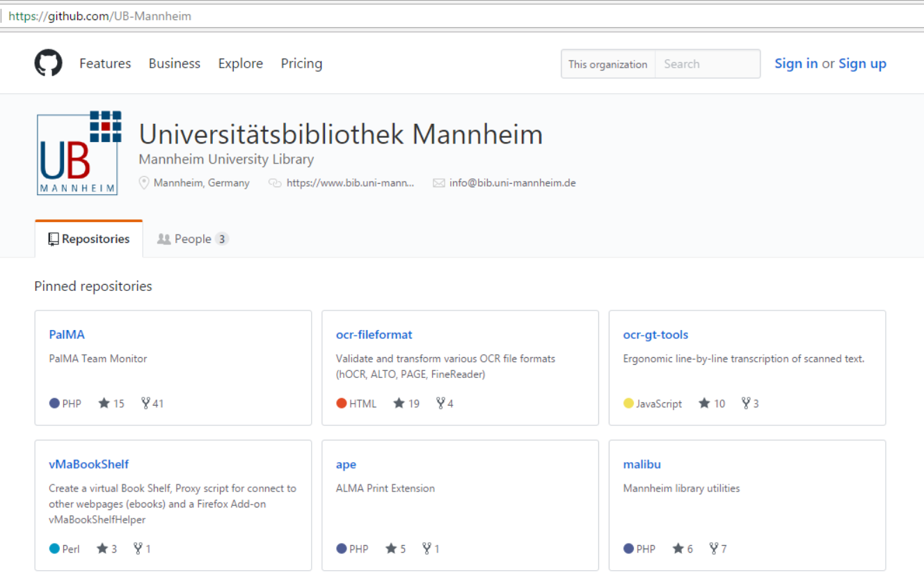The image size is (924, 584).
Task: Switch to the Repositories tab
Action: coord(89,239)
